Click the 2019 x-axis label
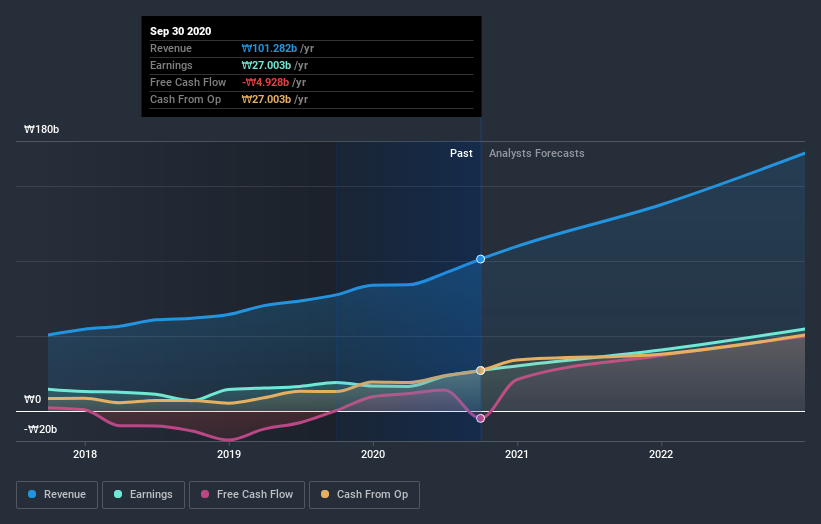 (x=229, y=454)
